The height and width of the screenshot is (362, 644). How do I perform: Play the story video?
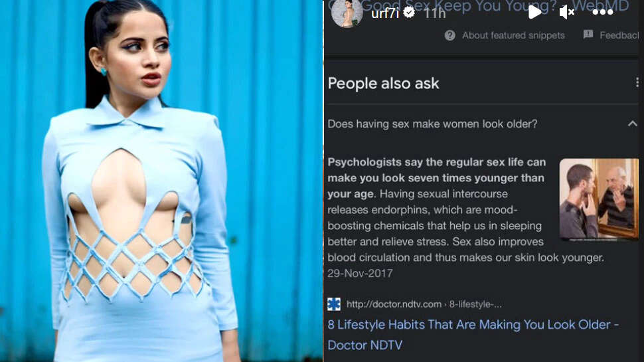pyautogui.click(x=534, y=13)
